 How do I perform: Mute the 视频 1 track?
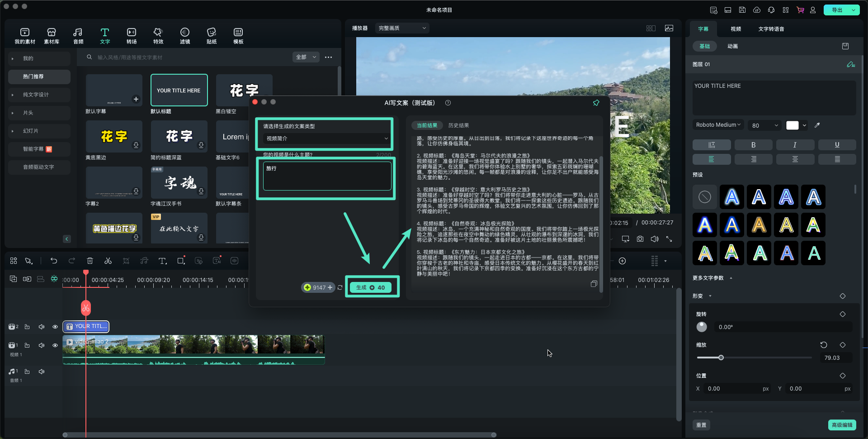coord(42,345)
